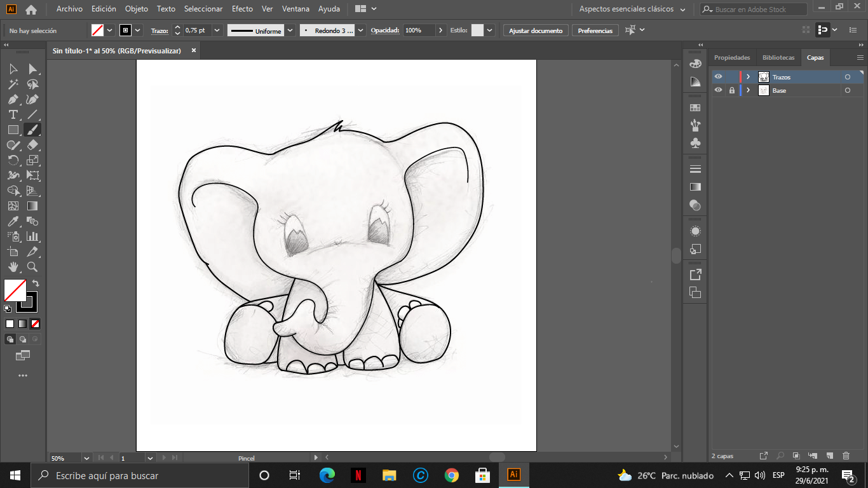This screenshot has height=488, width=868.
Task: Select the Magic Wand tool
Action: click(x=13, y=85)
